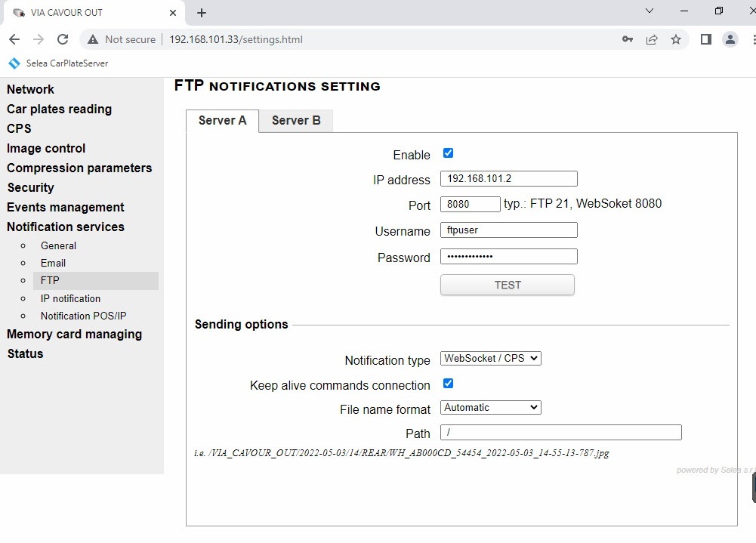This screenshot has height=543, width=756.
Task: Go to Car plates reading section
Action: click(59, 109)
